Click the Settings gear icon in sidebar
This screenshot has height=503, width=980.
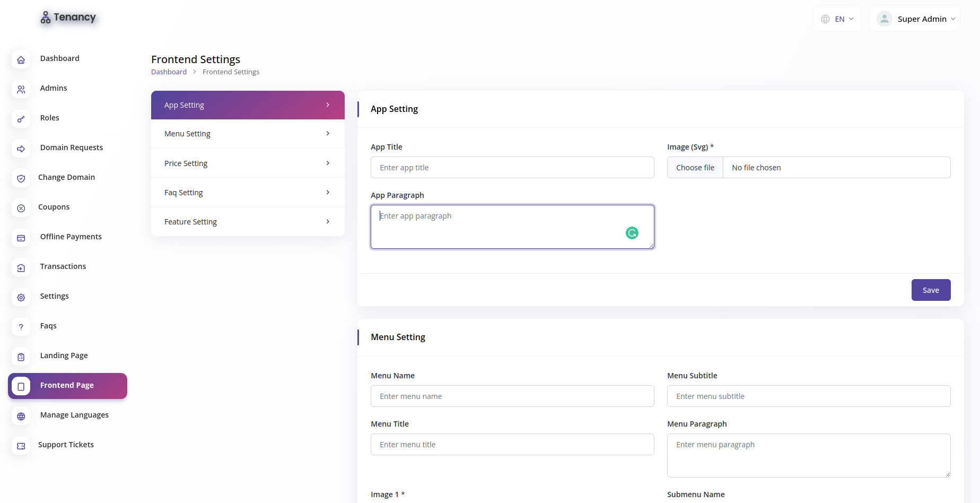tap(21, 298)
